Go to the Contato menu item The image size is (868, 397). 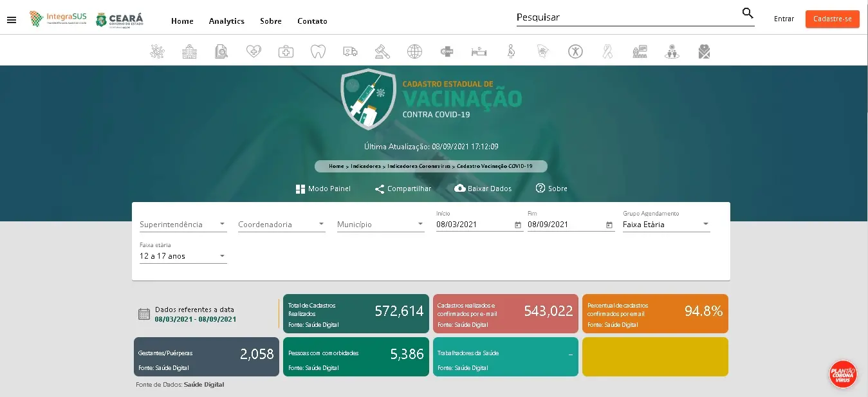312,21
